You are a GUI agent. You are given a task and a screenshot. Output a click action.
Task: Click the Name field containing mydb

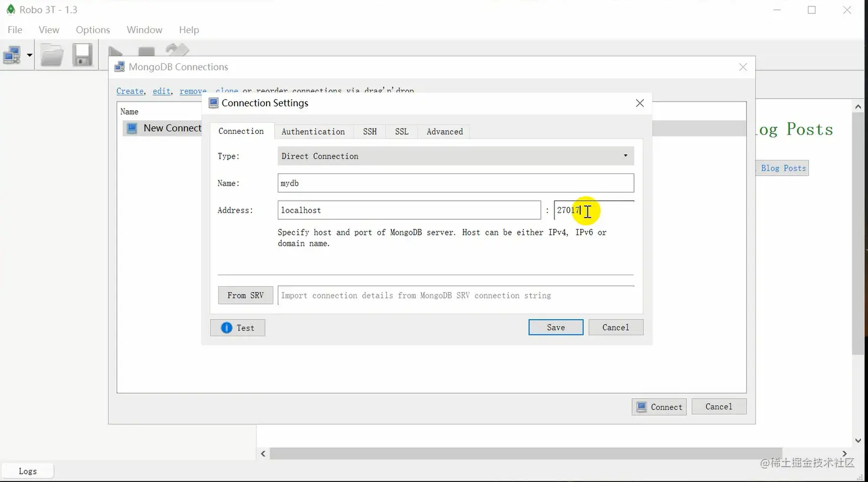coord(456,183)
